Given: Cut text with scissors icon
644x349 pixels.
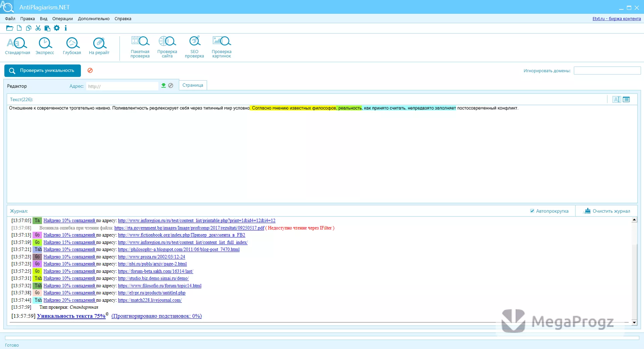Looking at the screenshot, I should point(38,28).
